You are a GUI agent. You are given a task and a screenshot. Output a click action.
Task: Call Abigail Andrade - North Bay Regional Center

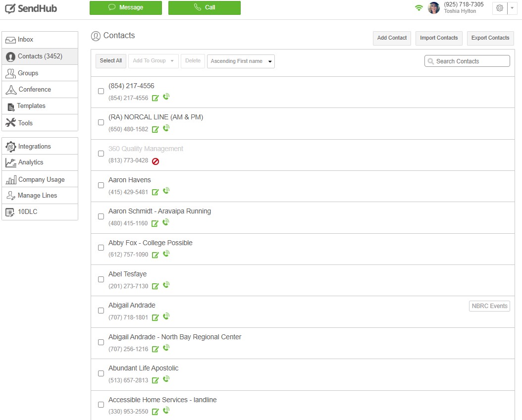(166, 348)
